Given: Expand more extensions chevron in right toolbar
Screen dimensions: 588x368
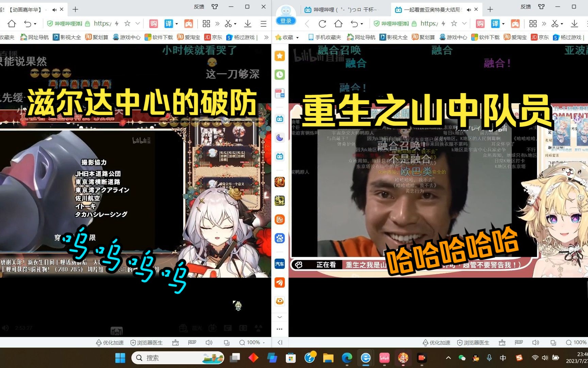Looking at the screenshot, I should 544,24.
